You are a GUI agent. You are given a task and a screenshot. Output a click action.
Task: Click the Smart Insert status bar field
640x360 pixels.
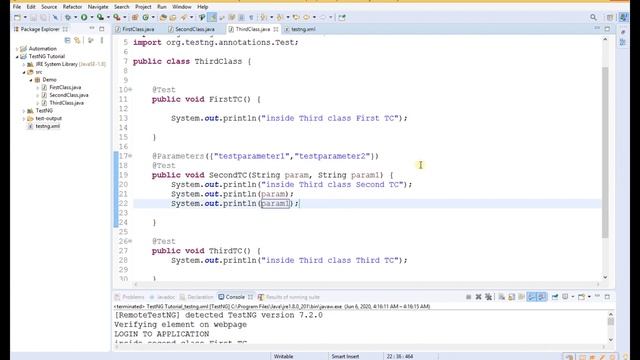tap(345, 356)
